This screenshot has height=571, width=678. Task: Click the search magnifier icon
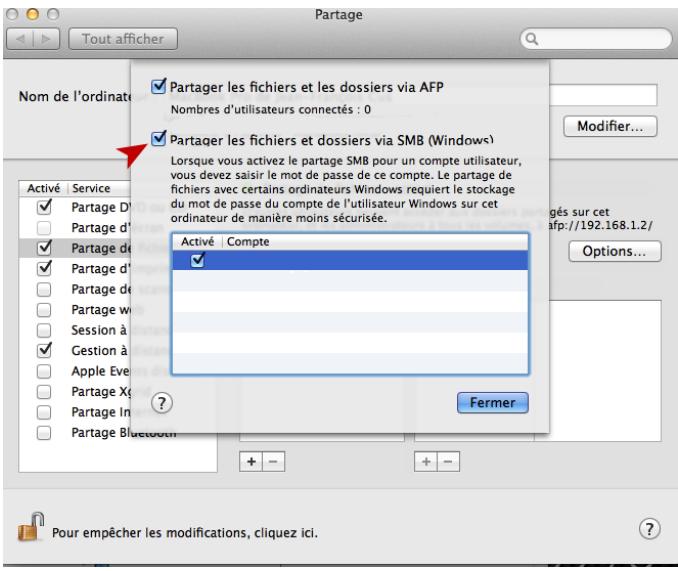click(531, 39)
